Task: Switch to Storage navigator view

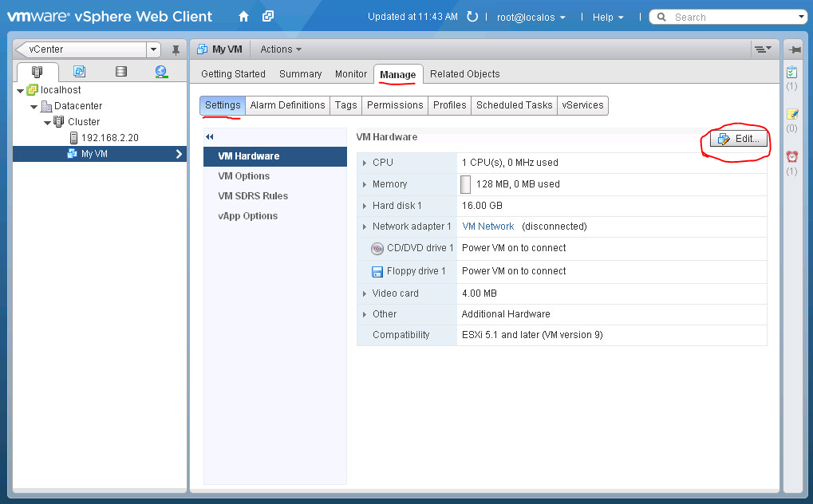Action: pyautogui.click(x=120, y=72)
